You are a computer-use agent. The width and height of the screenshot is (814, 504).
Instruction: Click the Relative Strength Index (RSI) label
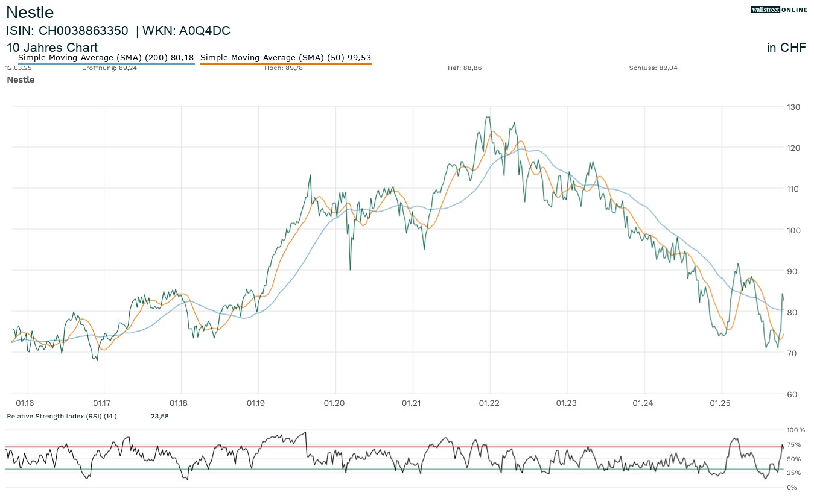(x=61, y=416)
